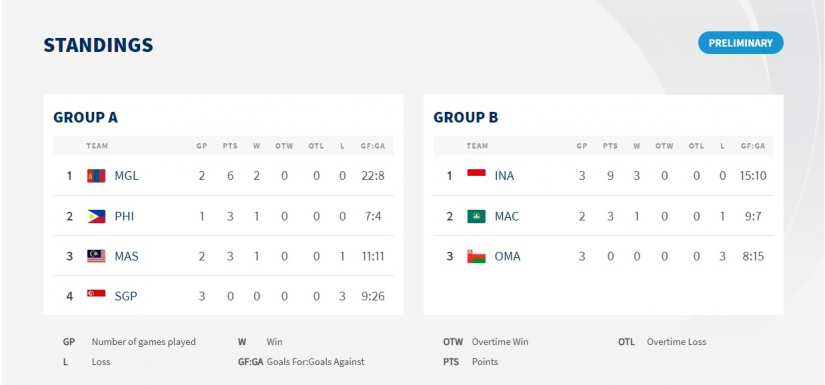Click the Malaysia flag icon
825x385 pixels.
[x=96, y=256]
